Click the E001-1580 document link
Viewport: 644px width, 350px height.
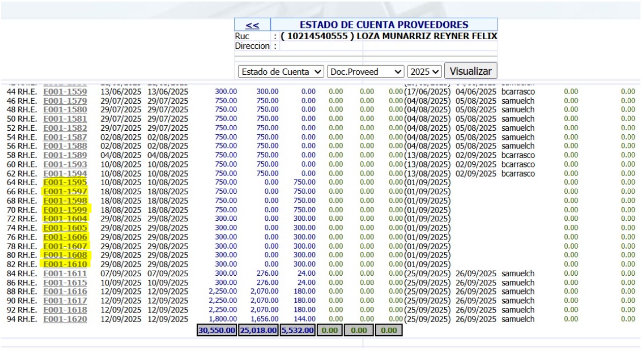(x=65, y=110)
